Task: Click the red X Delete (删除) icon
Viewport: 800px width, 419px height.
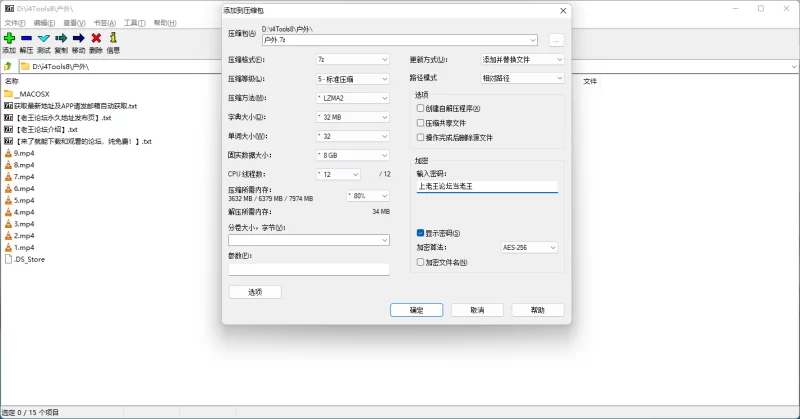Action: coord(96,38)
